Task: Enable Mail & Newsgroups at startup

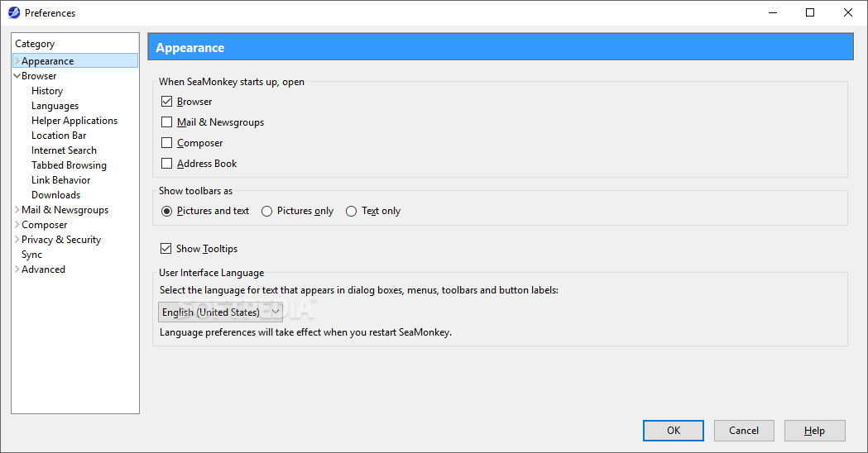Action: [166, 122]
